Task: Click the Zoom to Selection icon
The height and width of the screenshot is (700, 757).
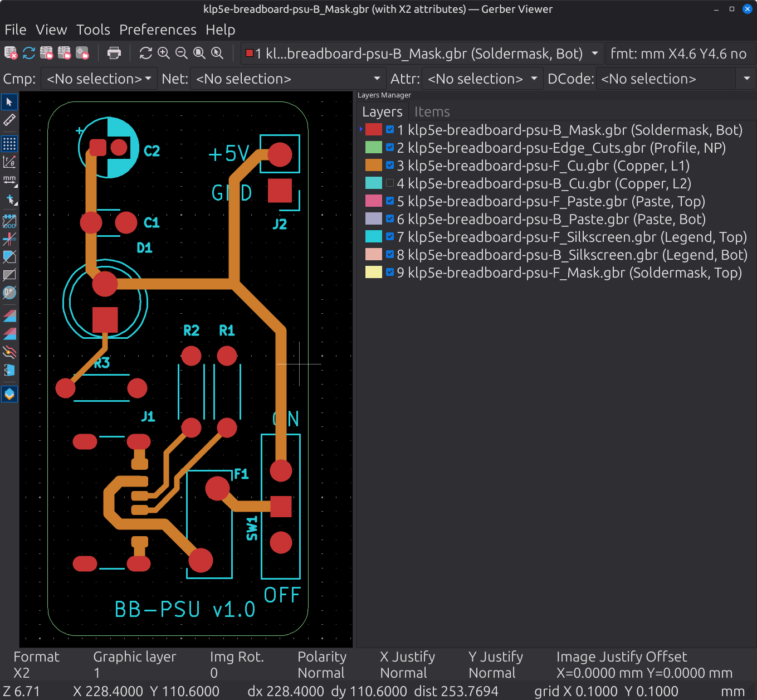Action: pyautogui.click(x=217, y=53)
